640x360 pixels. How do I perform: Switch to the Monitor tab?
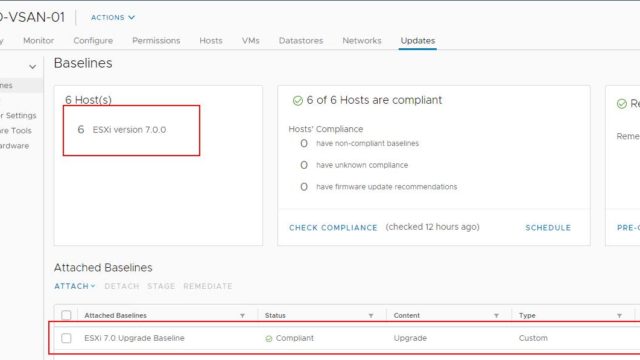click(38, 40)
